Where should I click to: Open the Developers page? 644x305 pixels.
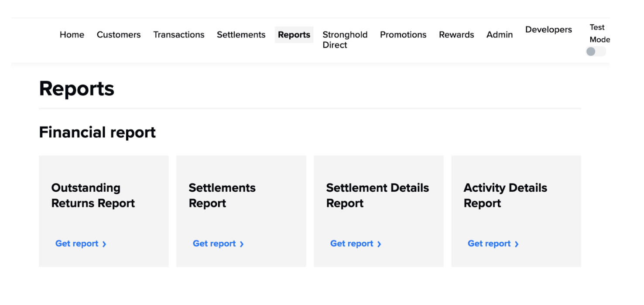548,30
